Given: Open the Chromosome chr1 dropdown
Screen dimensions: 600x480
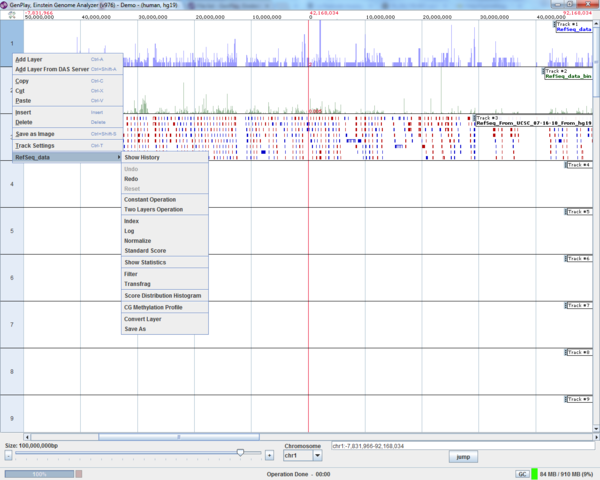Looking at the screenshot, I should click(317, 455).
